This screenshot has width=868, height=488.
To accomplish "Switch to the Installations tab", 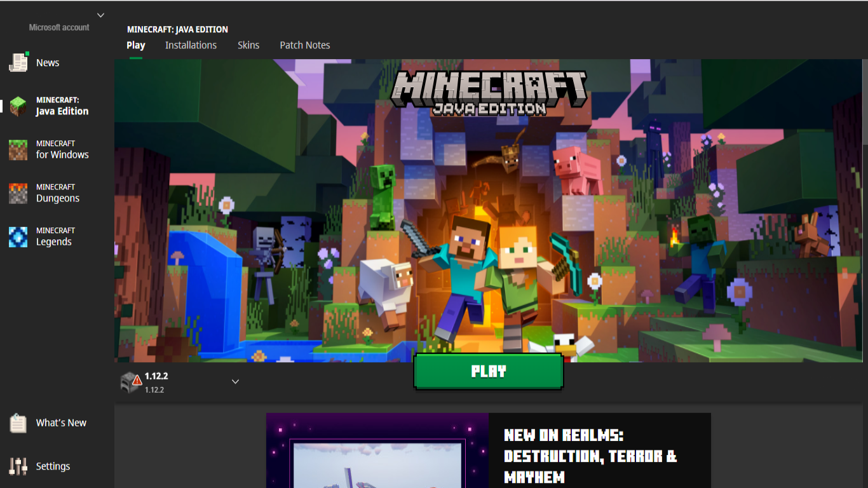I will pyautogui.click(x=191, y=45).
